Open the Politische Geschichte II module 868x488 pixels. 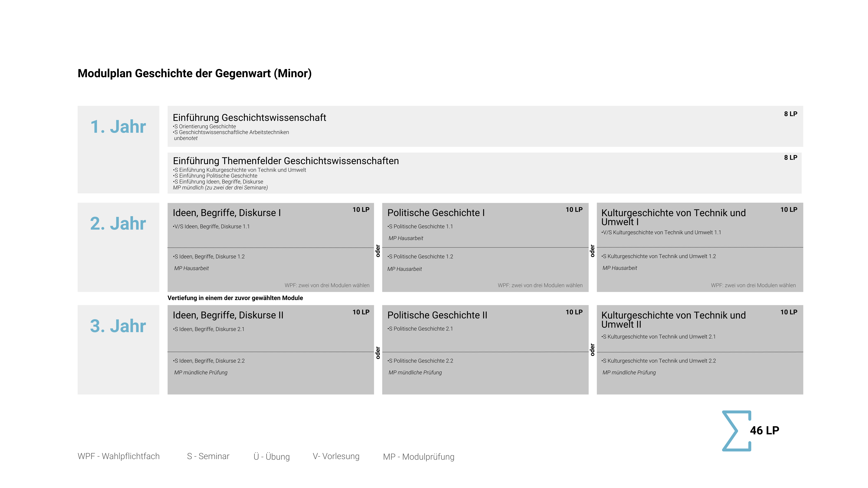click(x=485, y=350)
